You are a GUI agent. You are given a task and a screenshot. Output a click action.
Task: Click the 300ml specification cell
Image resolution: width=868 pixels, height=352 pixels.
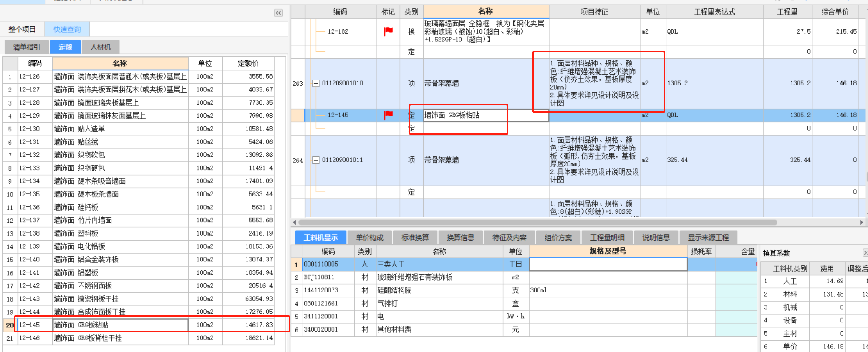(608, 290)
